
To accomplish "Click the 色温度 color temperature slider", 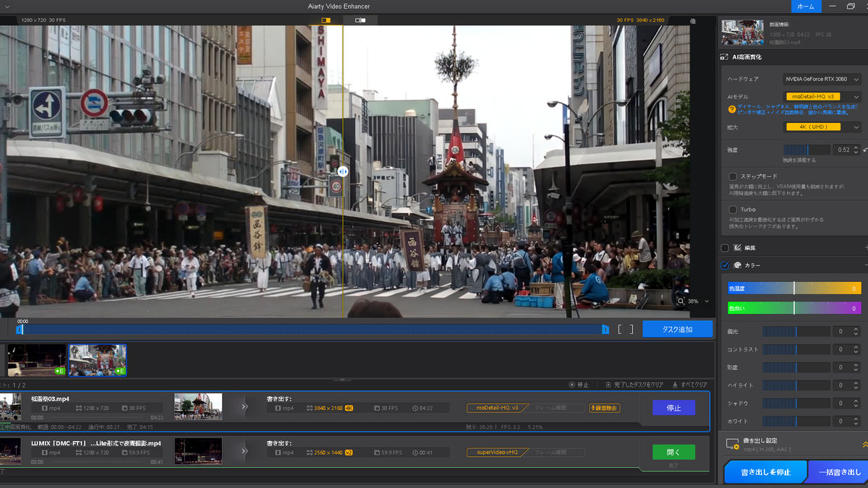I will (x=793, y=288).
